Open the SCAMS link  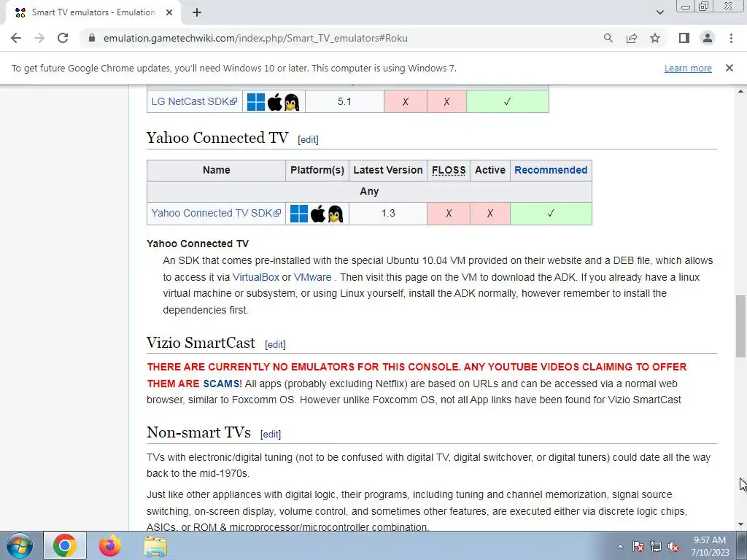pos(222,384)
